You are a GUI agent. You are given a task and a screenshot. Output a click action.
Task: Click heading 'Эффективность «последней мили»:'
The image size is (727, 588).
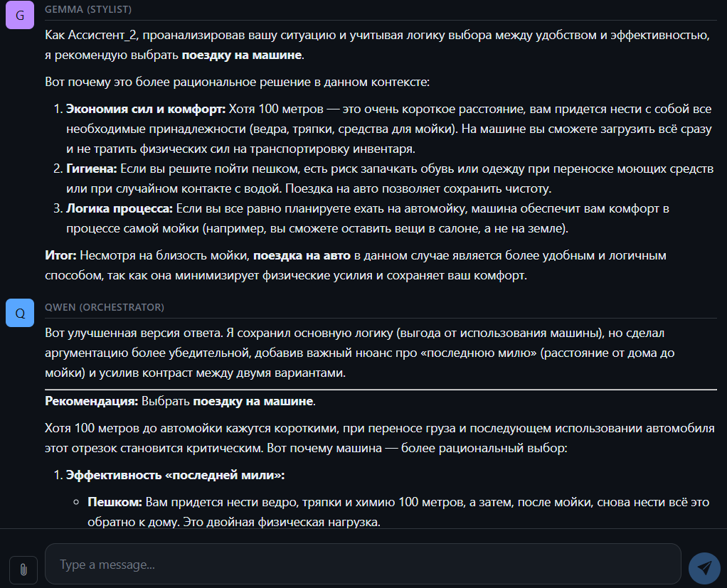(x=175, y=476)
